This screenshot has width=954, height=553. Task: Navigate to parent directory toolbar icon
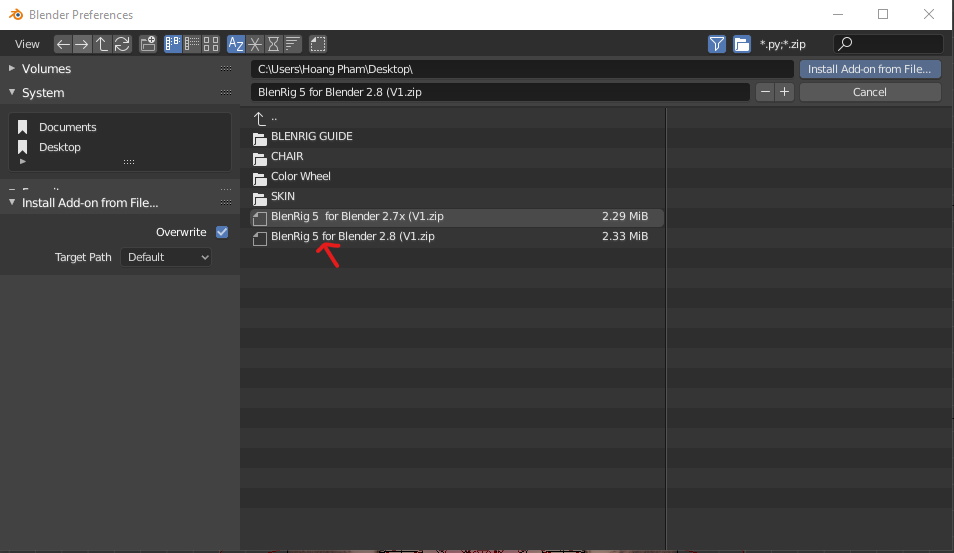point(102,44)
